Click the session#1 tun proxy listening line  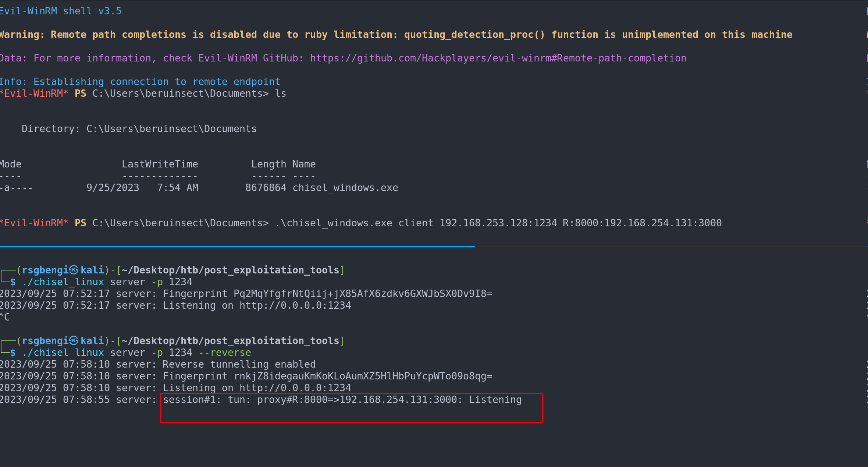[x=342, y=400]
